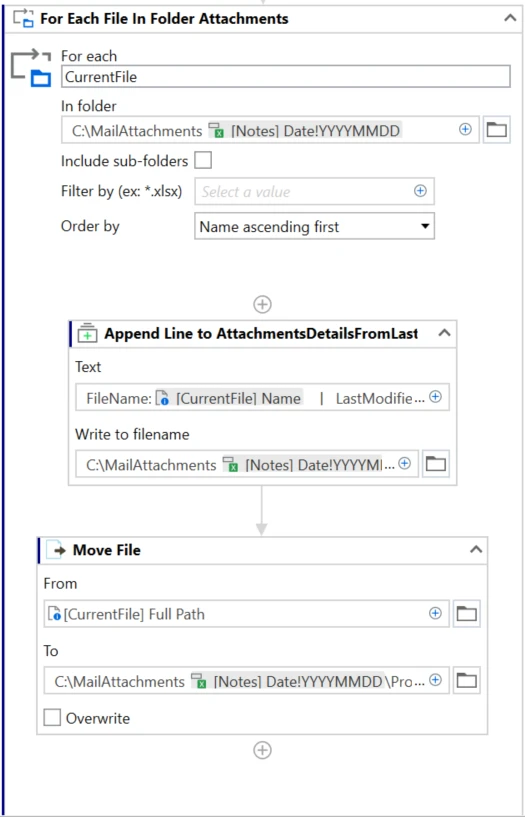
Task: Select Move File activity title
Action: point(107,550)
